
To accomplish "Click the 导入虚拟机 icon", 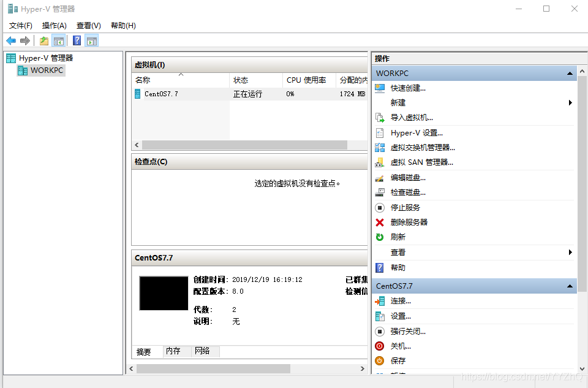I will tap(380, 118).
